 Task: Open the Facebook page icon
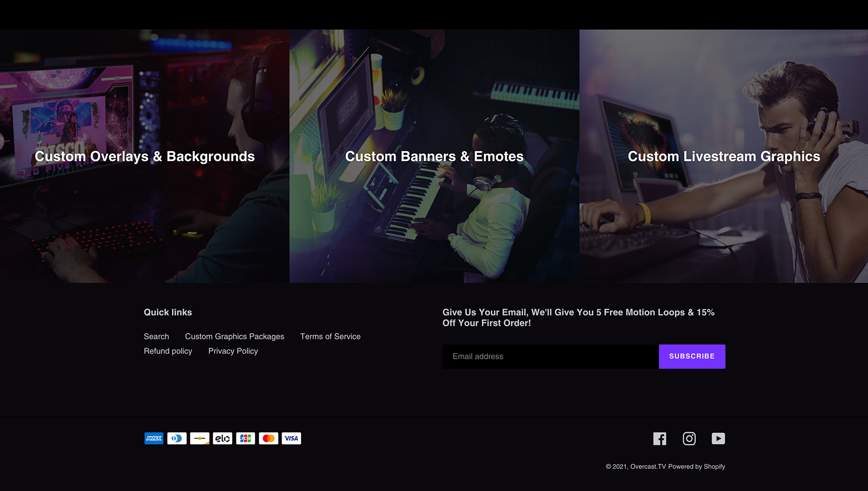(660, 439)
